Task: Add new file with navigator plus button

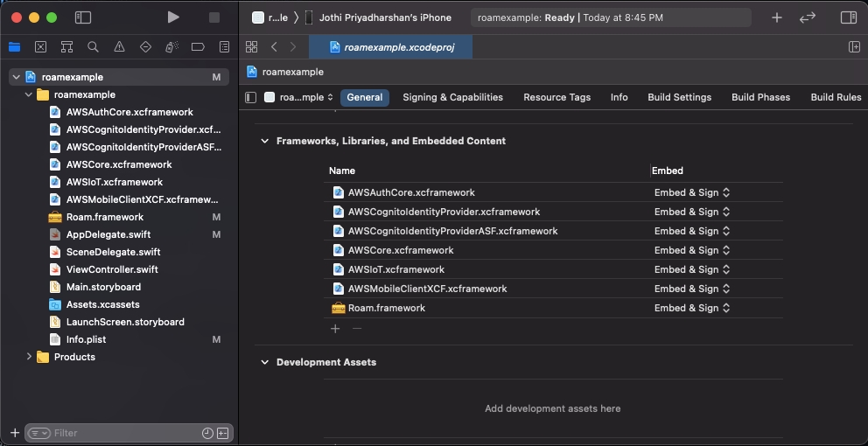Action: tap(15, 433)
